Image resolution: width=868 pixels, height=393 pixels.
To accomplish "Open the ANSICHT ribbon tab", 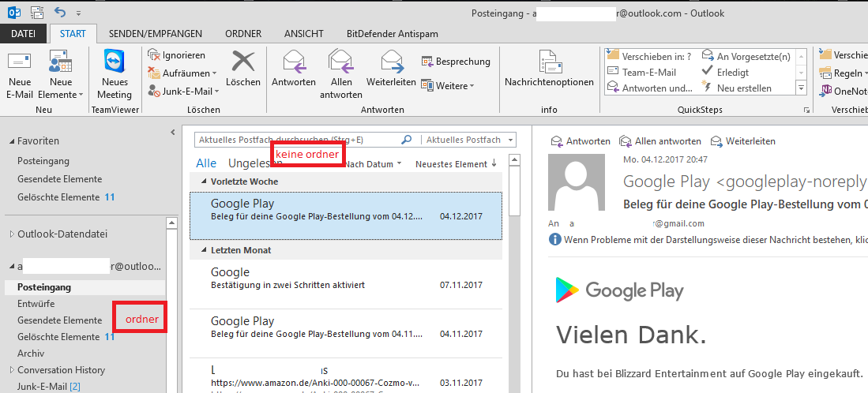I will click(x=303, y=34).
